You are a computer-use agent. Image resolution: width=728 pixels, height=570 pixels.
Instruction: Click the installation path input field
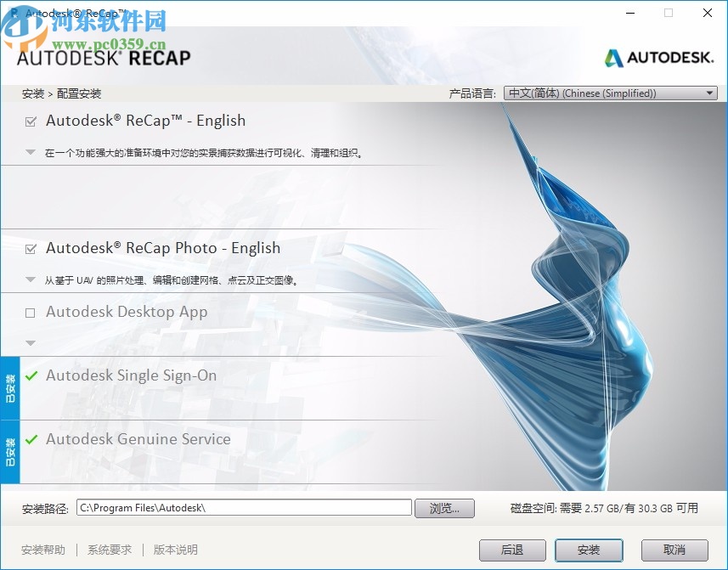pos(244,507)
